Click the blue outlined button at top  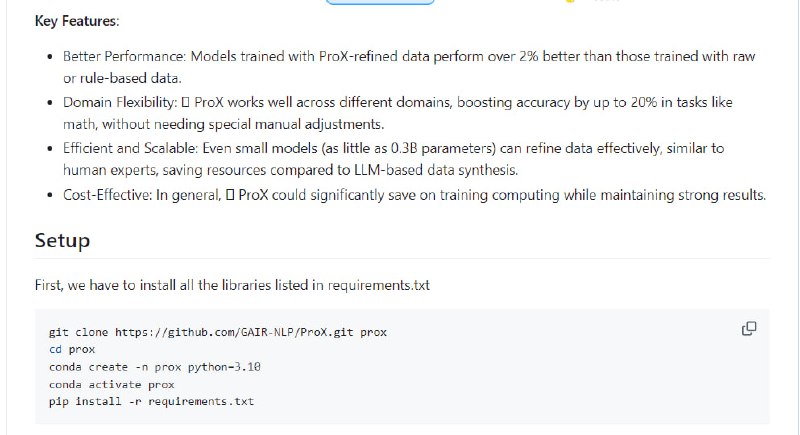pyautogui.click(x=380, y=3)
